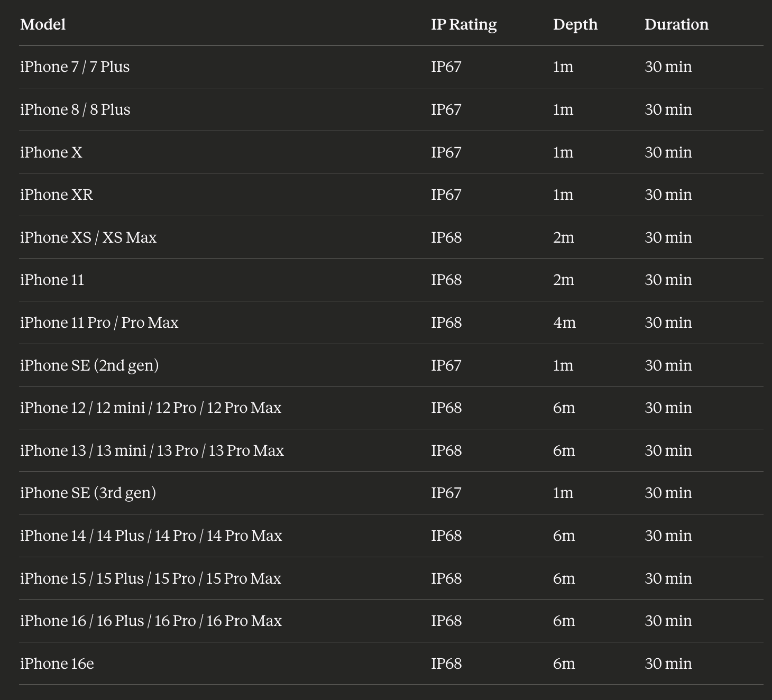This screenshot has height=700, width=772.
Task: Click the Duration column header
Action: pos(676,24)
